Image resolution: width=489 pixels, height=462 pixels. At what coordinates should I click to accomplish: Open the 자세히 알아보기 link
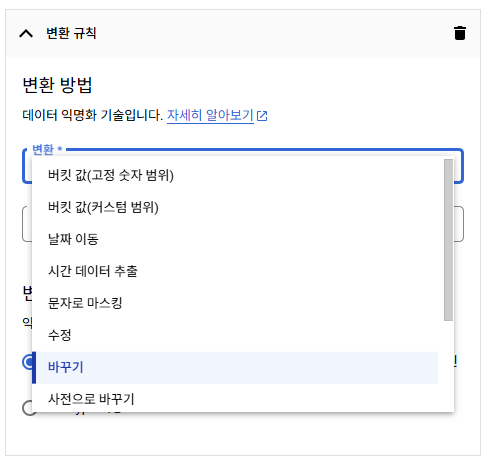pyautogui.click(x=210, y=115)
